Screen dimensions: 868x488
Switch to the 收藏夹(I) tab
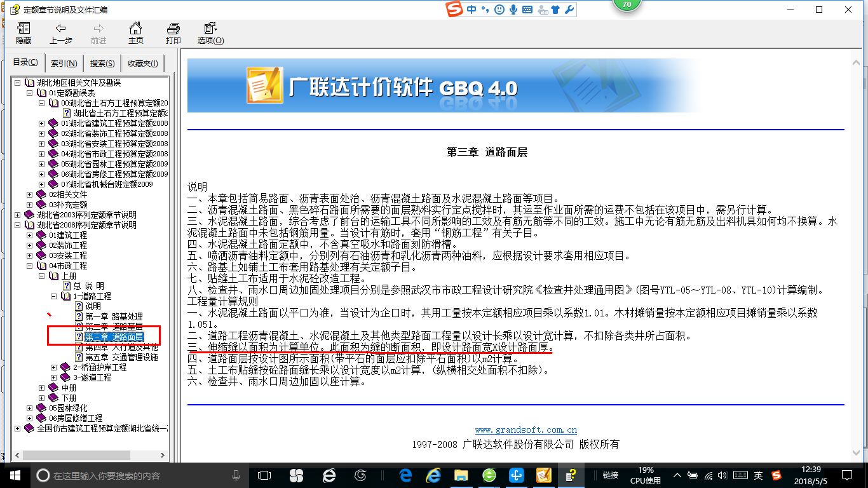(143, 63)
